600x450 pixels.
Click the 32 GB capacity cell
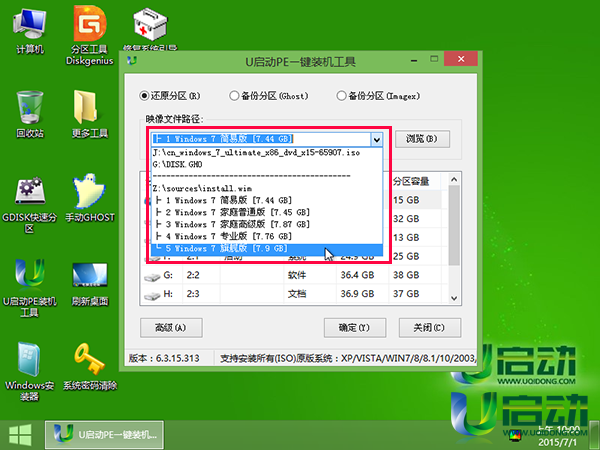tap(406, 218)
